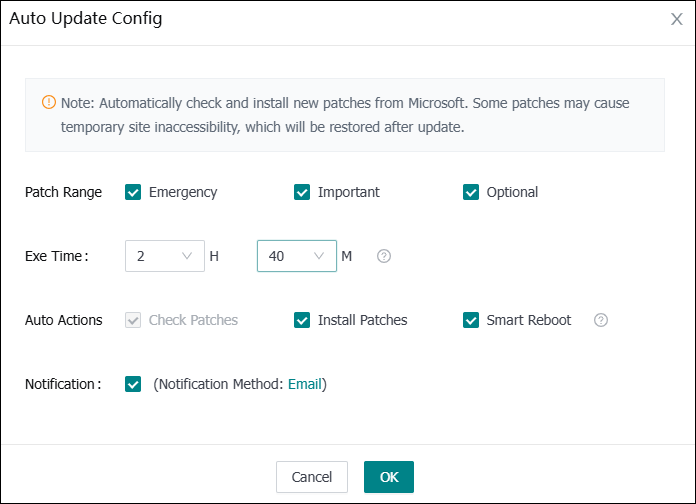Screen dimensions: 696x504
Task: Uncheck the Emergency patch range checkbox
Action: click(133, 192)
